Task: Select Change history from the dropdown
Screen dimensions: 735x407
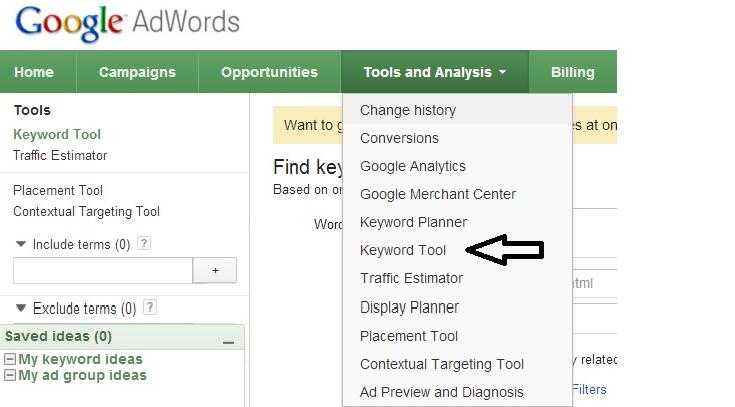Action: [x=458, y=110]
